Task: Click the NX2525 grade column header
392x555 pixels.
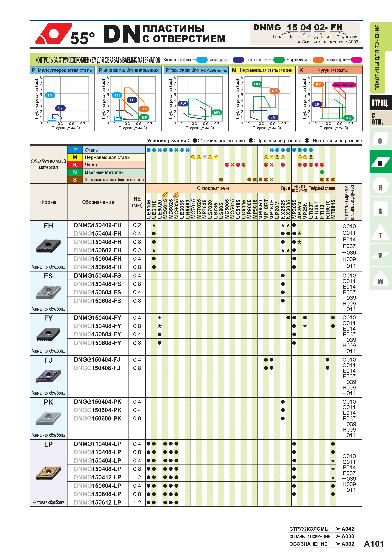Action: coord(283,209)
